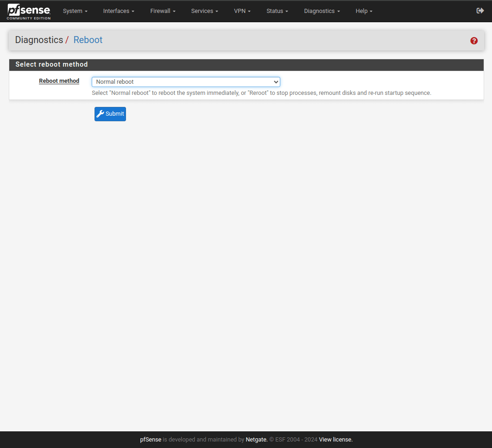The width and height of the screenshot is (492, 448).
Task: Expand the Status menu in navbar
Action: pyautogui.click(x=277, y=11)
